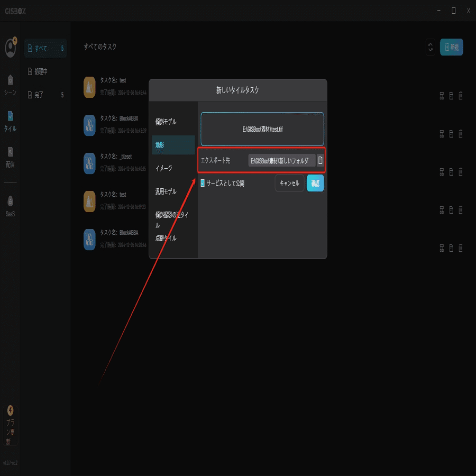The image size is (476, 476).
Task: Delete the BlockABBX task via its trash icon
Action: (x=461, y=134)
